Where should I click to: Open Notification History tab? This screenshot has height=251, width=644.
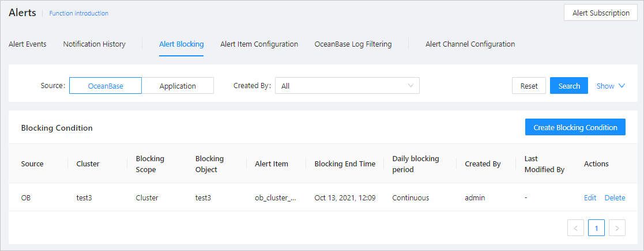pos(94,44)
